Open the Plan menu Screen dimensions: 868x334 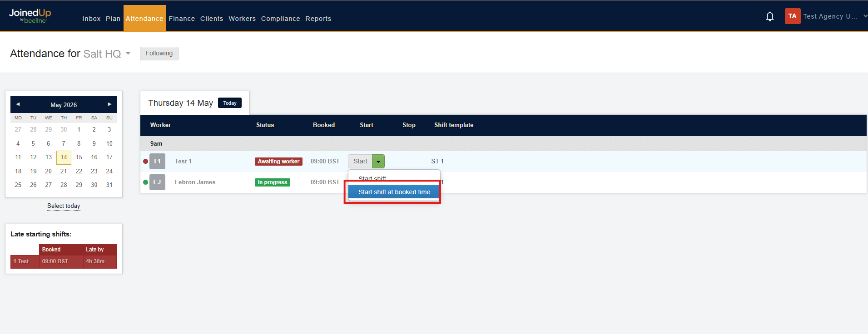click(x=113, y=19)
